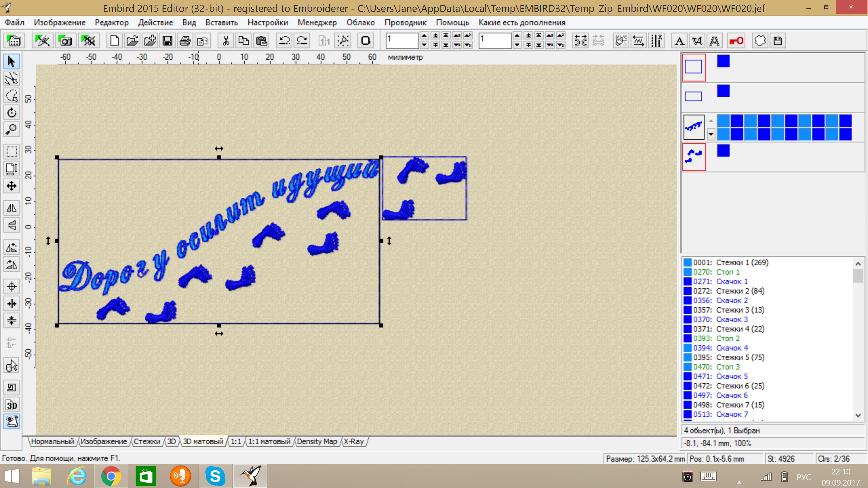Screen dimensions: 868x488
Task: Open the Редактор menu
Action: tap(111, 23)
